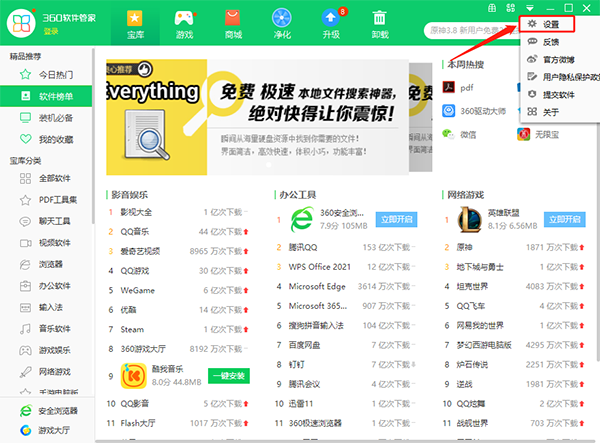Click the 酷我音乐 app icon
This screenshot has height=443, width=600.
coord(133,377)
